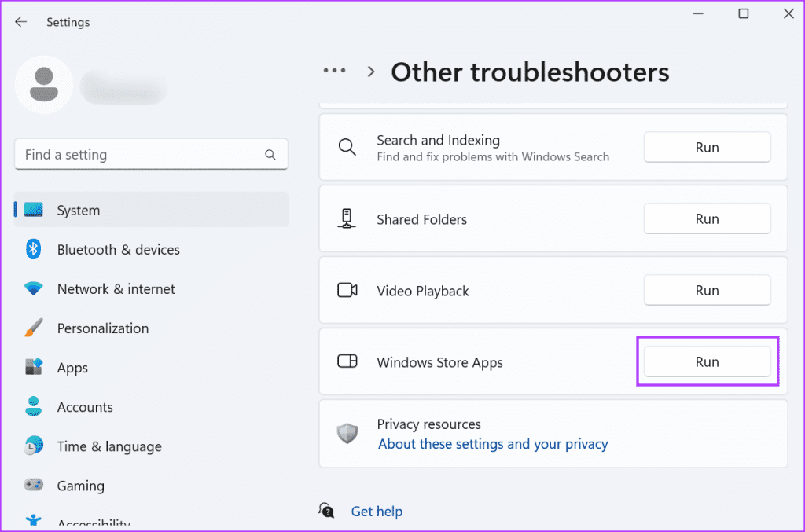The height and width of the screenshot is (532, 805).
Task: Expand the breadcrumb ellipsis menu
Action: (334, 70)
